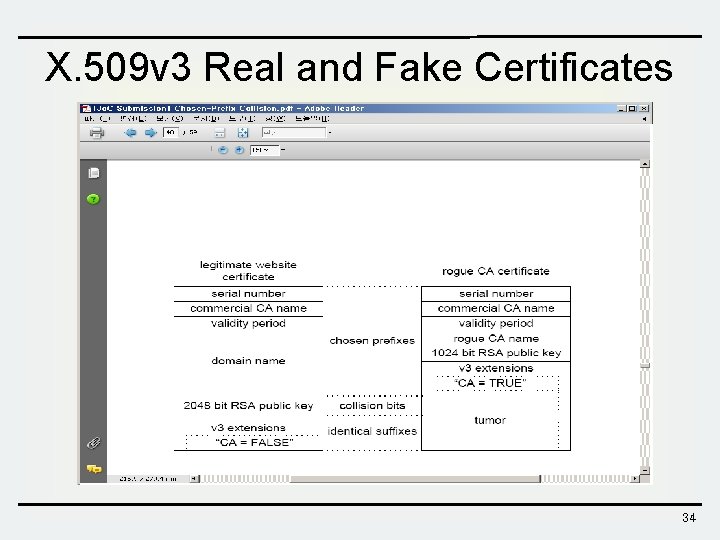Image resolution: width=720 pixels, height=540 pixels.
Task: Open the Comments panel icon
Action: [94, 468]
